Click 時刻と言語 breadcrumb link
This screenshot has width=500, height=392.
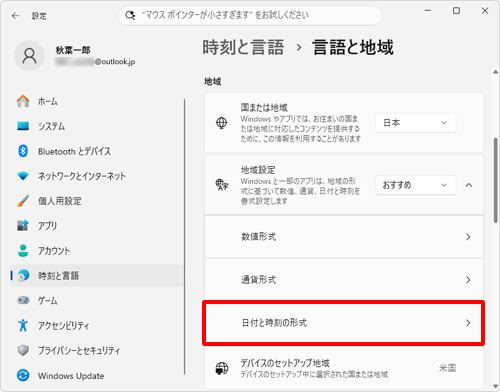[x=243, y=47]
